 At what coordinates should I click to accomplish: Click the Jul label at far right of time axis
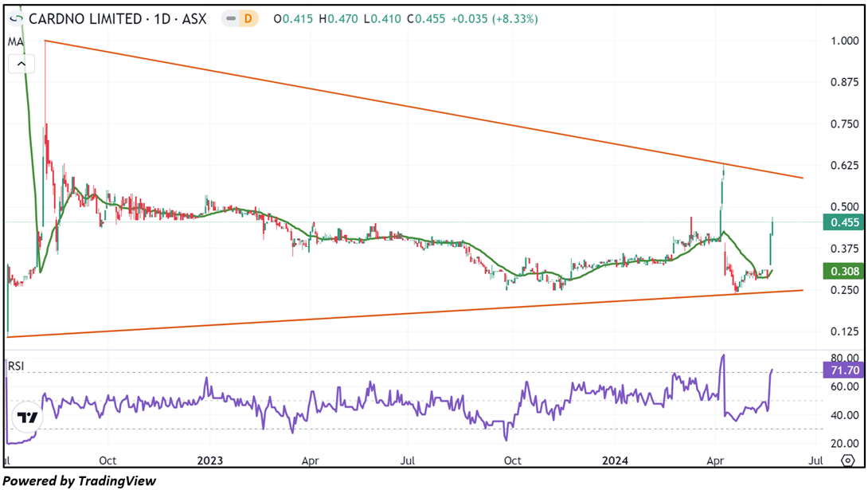click(x=816, y=461)
